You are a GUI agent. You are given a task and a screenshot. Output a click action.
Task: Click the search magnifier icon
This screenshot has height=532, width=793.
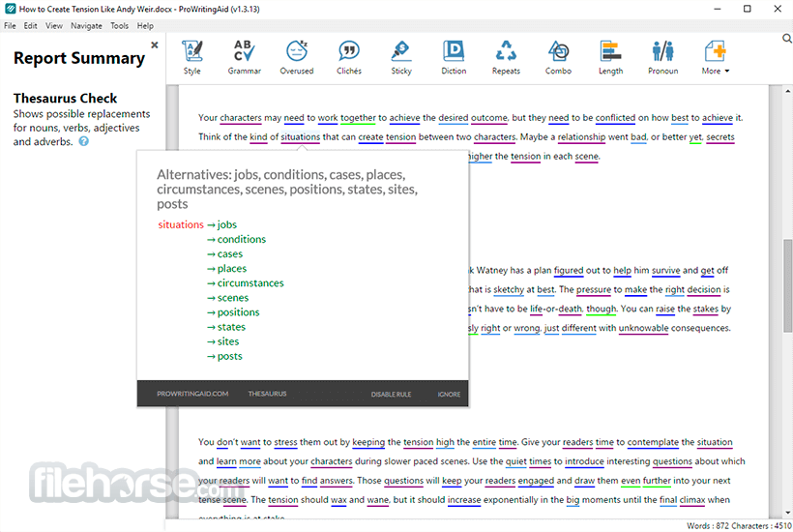(787, 39)
